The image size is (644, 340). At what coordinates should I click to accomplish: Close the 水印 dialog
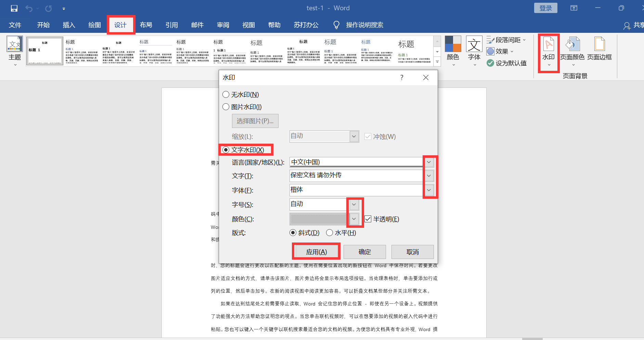click(x=426, y=78)
